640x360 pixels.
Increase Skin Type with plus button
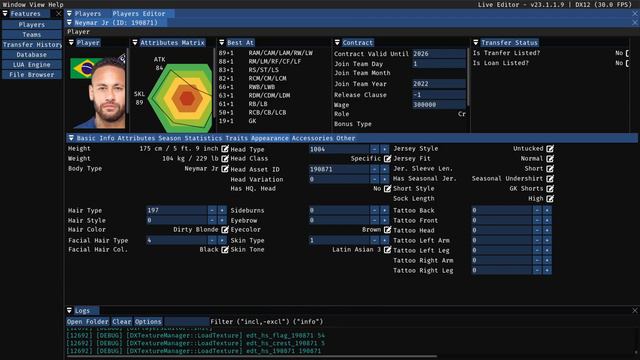pos(384,240)
